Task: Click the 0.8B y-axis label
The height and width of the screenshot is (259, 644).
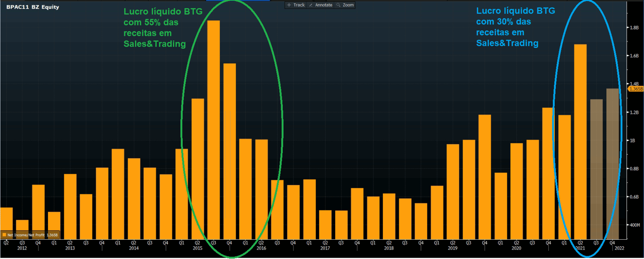Action: click(x=634, y=169)
